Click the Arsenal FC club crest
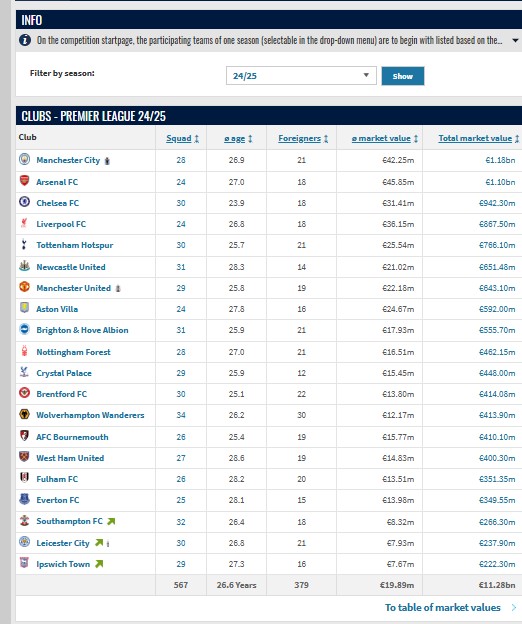522x624 pixels. point(25,181)
